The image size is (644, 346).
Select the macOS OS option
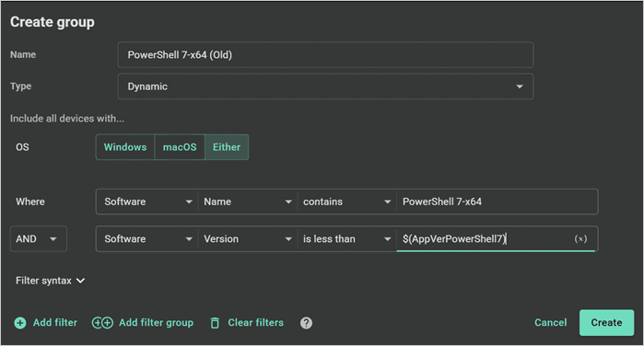pos(180,147)
